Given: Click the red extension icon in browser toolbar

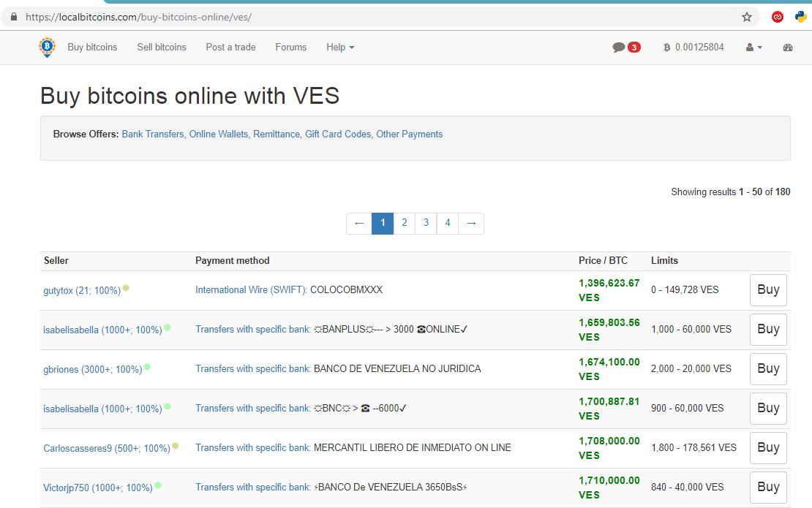Looking at the screenshot, I should pos(778,17).
